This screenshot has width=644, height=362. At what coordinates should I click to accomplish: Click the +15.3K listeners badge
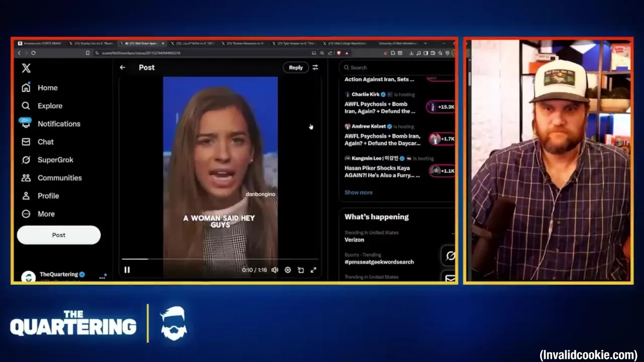441,107
